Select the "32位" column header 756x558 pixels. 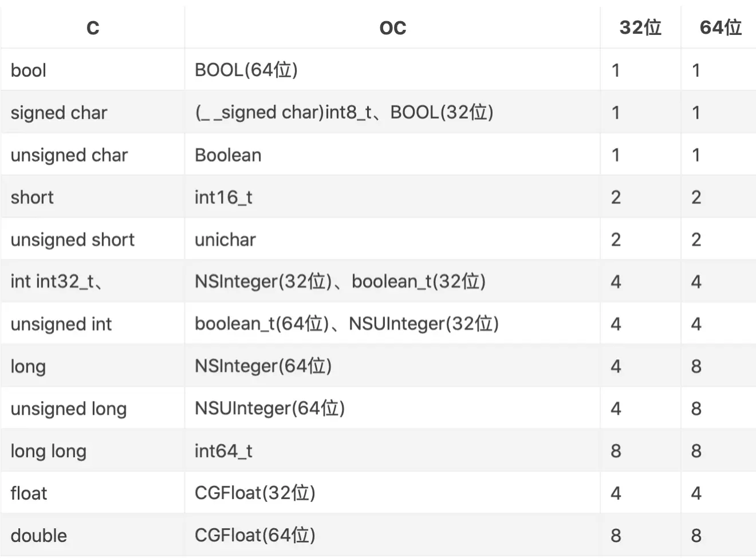640,27
